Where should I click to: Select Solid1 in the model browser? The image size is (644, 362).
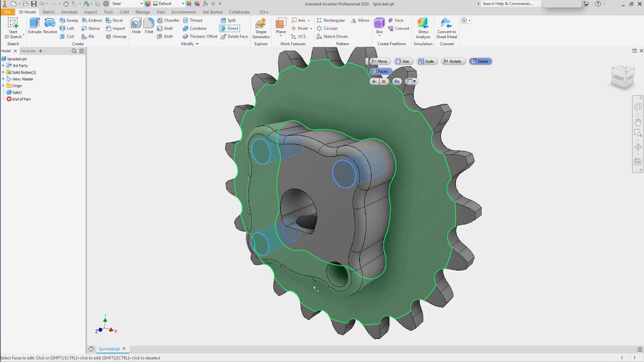click(x=14, y=93)
